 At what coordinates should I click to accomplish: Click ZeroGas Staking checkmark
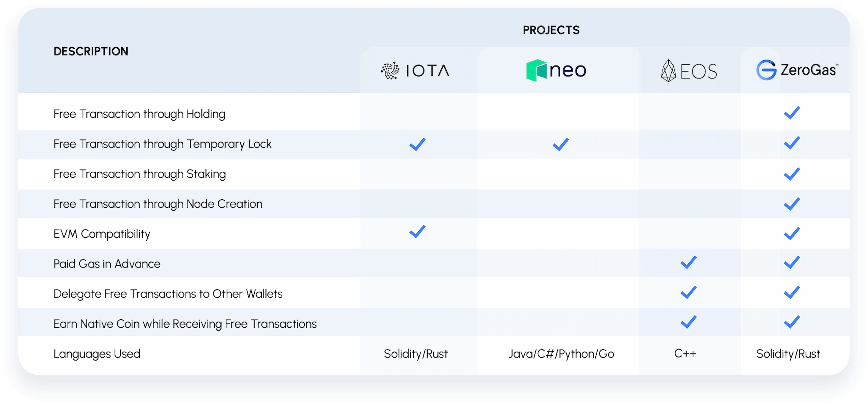792,174
